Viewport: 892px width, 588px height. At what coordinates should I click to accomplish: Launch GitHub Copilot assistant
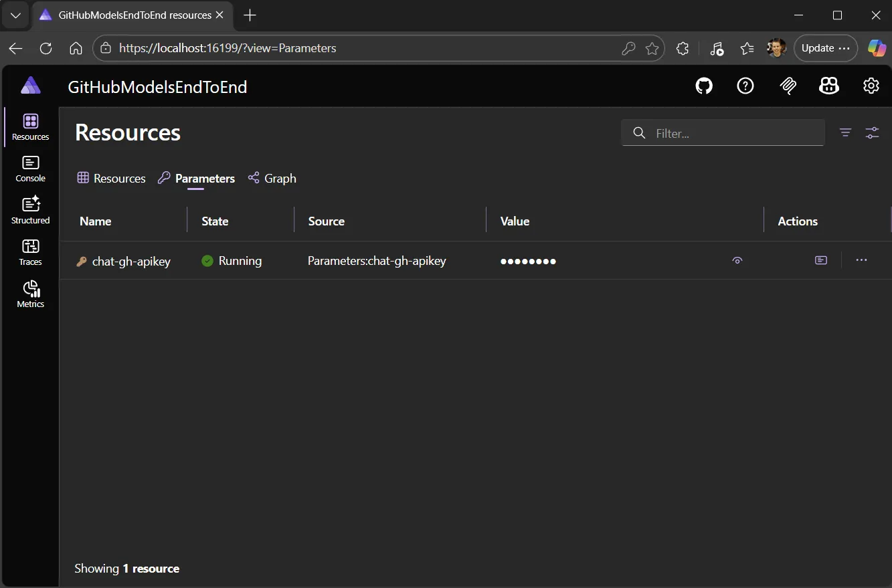[x=828, y=86]
